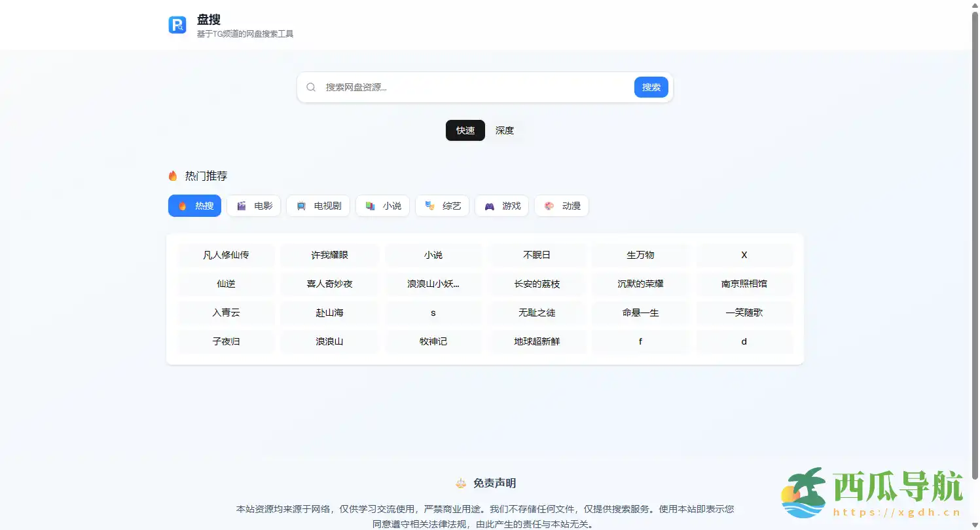980x530 pixels.
Task: Click the flame icon beside 热门推荐
Action: click(173, 176)
